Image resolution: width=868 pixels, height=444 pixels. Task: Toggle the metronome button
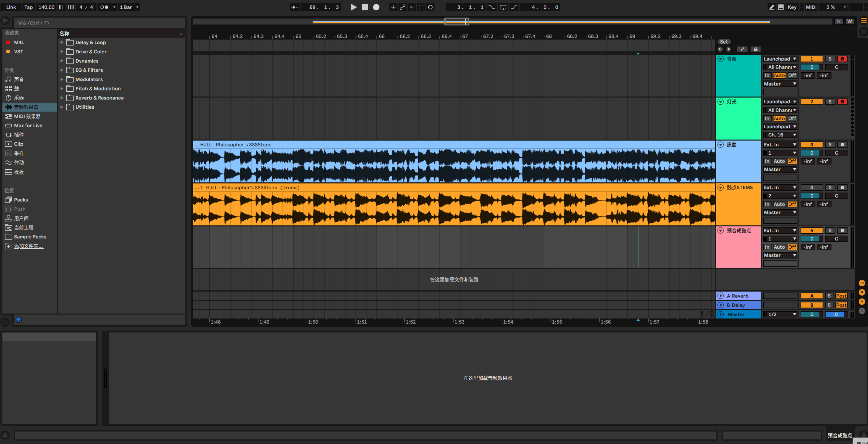point(104,7)
